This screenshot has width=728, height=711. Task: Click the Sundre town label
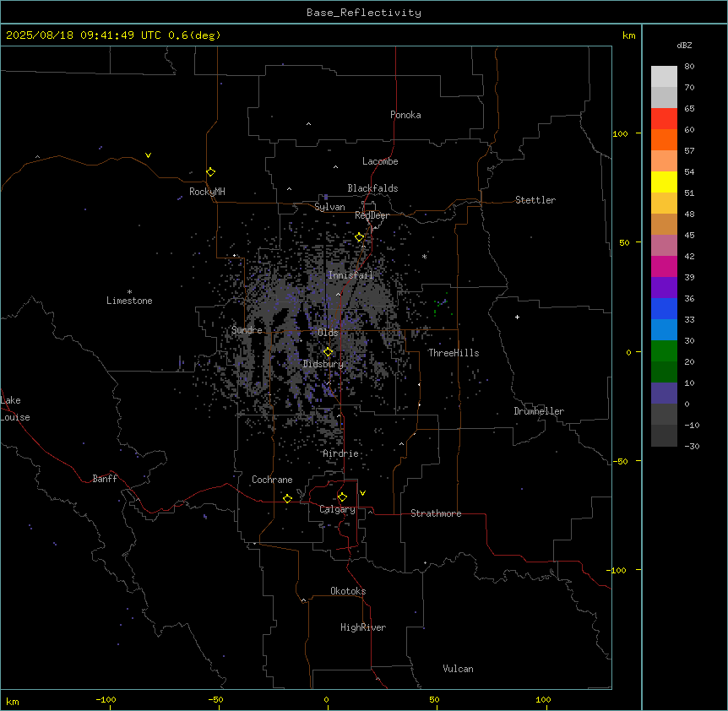[x=247, y=330]
